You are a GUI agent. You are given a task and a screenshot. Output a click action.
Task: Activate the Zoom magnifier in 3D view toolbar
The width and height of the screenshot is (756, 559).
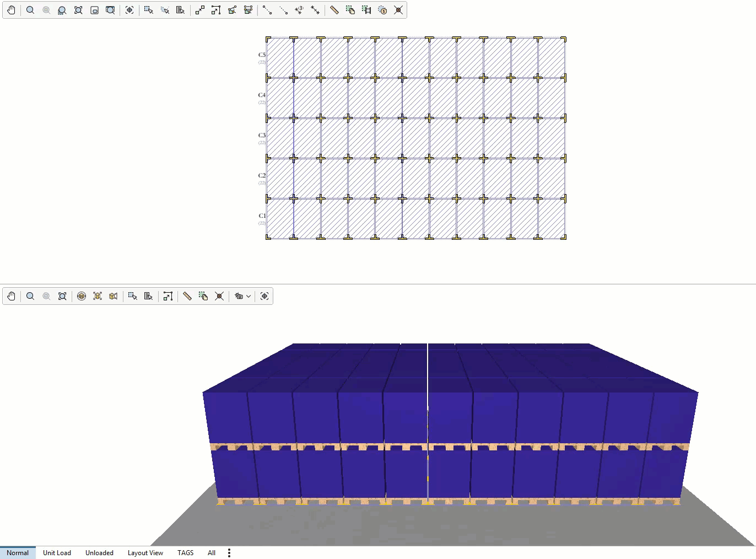[x=30, y=296]
